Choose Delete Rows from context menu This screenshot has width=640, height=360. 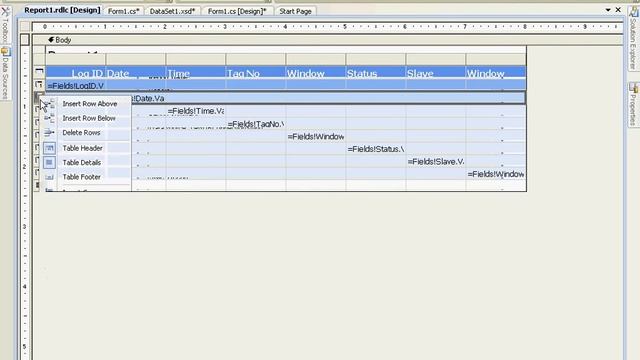pos(81,133)
